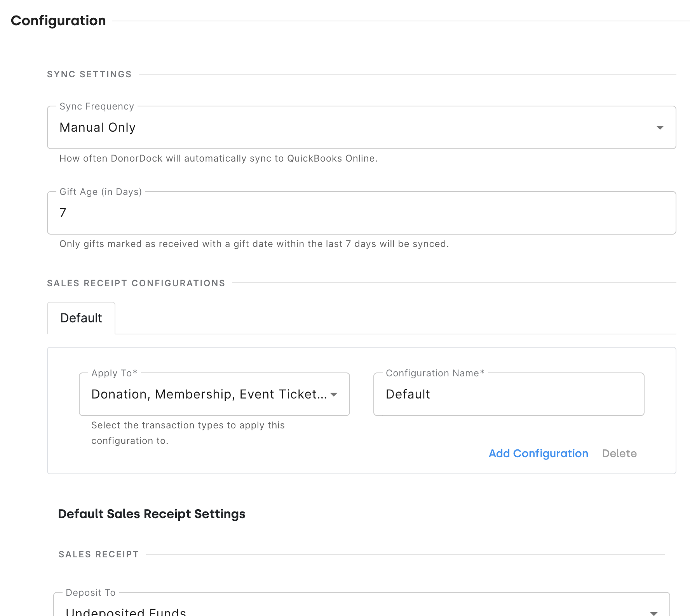The height and width of the screenshot is (616, 690).
Task: Click 'Default Sales Receipt Settings' heading
Action: [x=152, y=514]
